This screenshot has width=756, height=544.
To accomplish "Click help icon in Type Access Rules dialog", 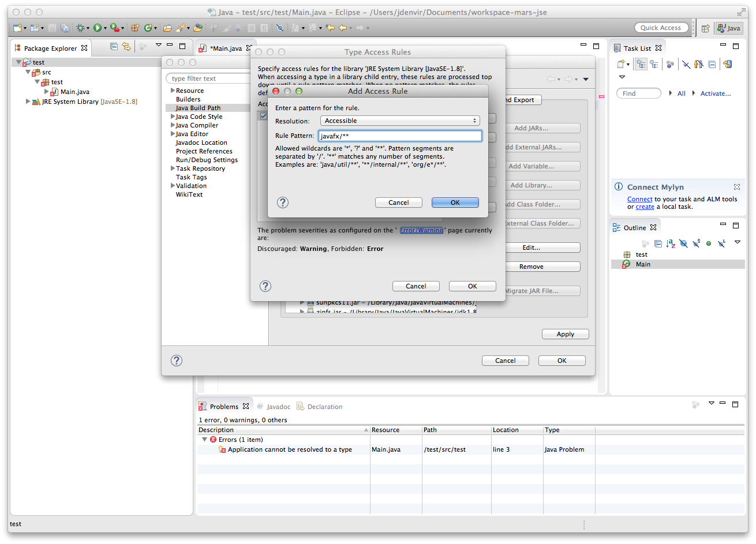I will [265, 286].
